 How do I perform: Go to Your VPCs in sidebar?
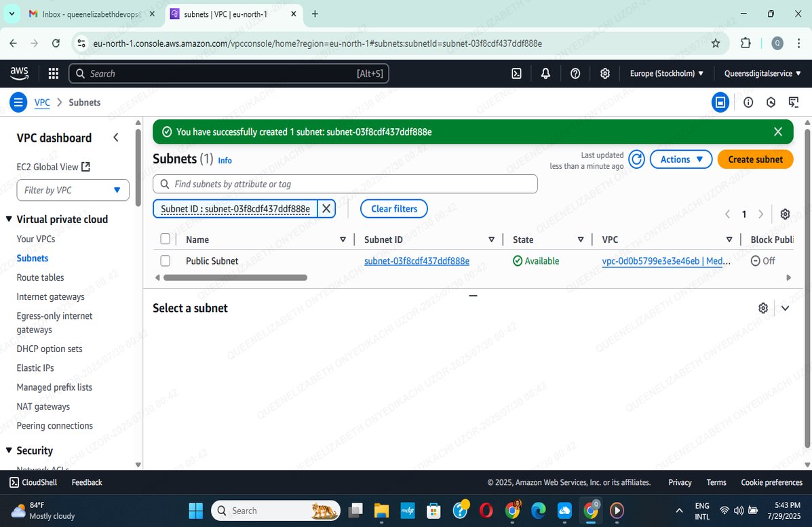coord(36,239)
